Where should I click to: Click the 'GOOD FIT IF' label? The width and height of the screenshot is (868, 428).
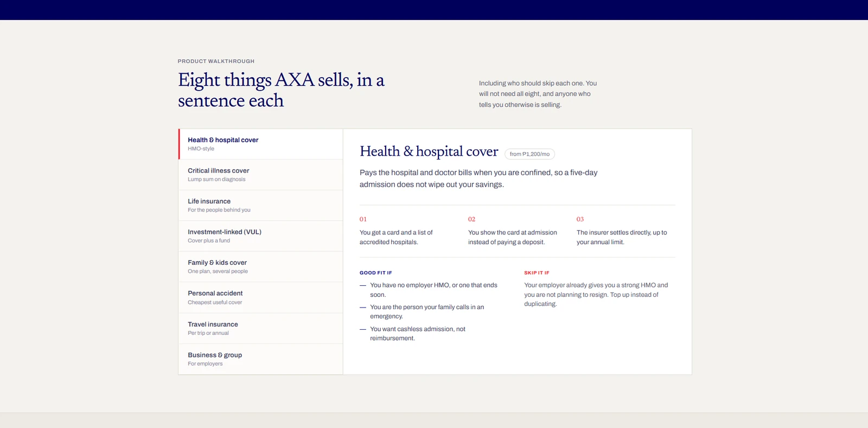pyautogui.click(x=375, y=273)
